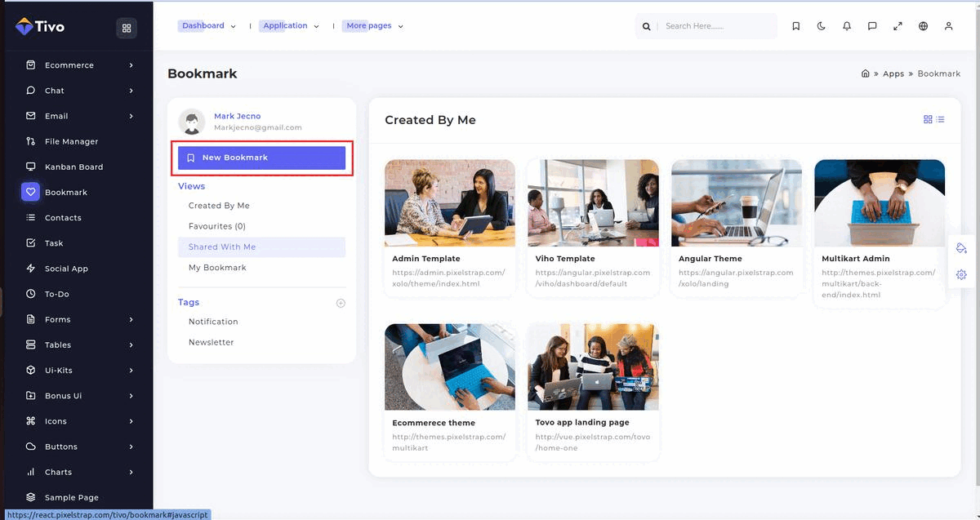Click the Search Here input field
This screenshot has width=980, height=520.
tap(715, 26)
